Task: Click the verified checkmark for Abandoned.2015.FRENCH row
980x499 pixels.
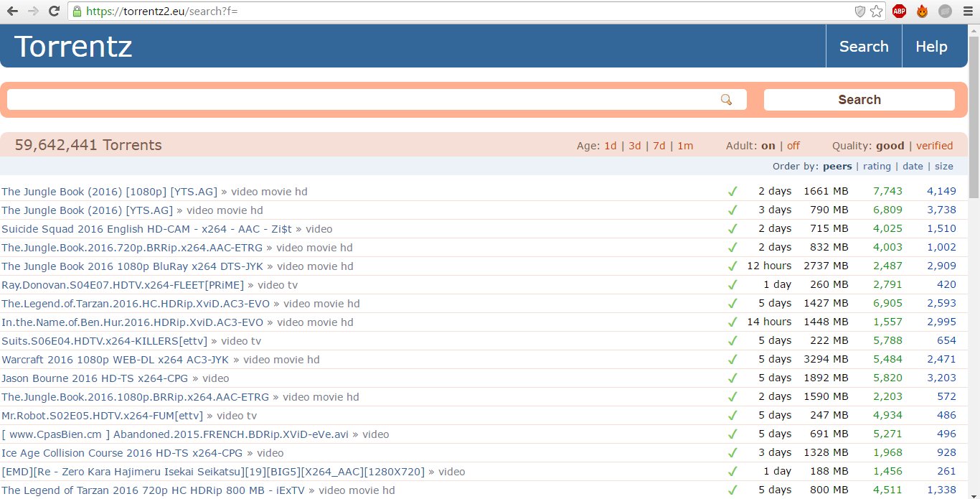Action: [x=732, y=434]
